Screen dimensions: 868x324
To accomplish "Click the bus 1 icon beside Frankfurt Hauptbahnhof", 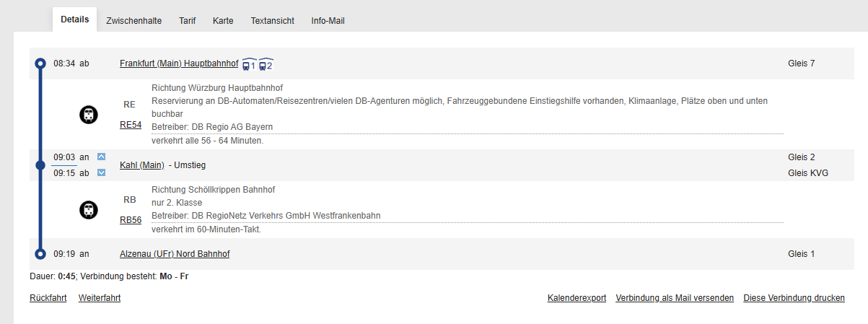I will point(249,64).
